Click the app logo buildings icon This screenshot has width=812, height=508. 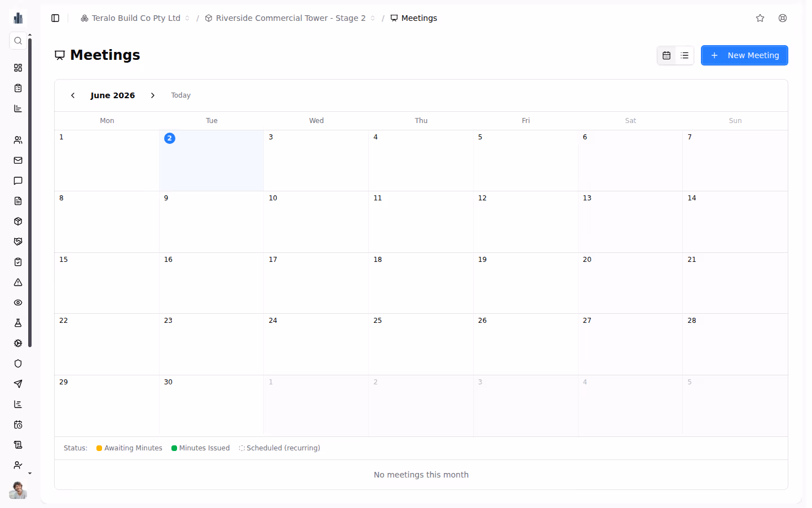18,18
